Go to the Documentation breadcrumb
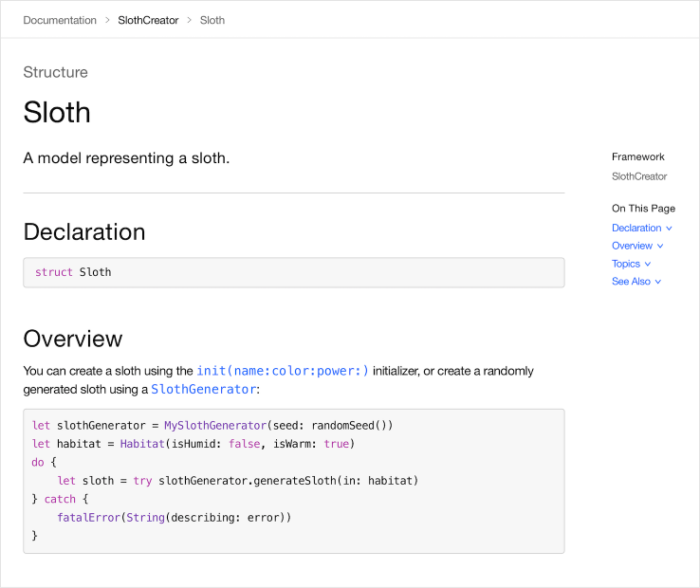The width and height of the screenshot is (700, 588). (x=60, y=20)
